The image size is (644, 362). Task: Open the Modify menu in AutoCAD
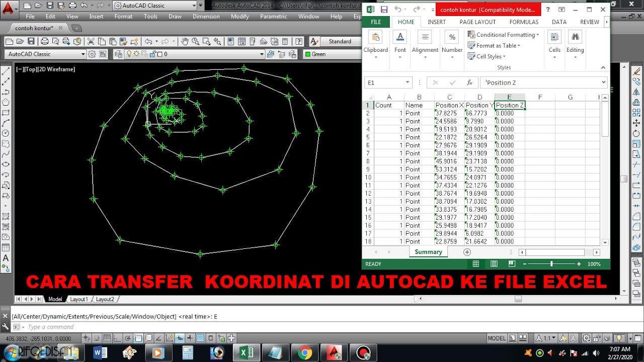coord(240,17)
